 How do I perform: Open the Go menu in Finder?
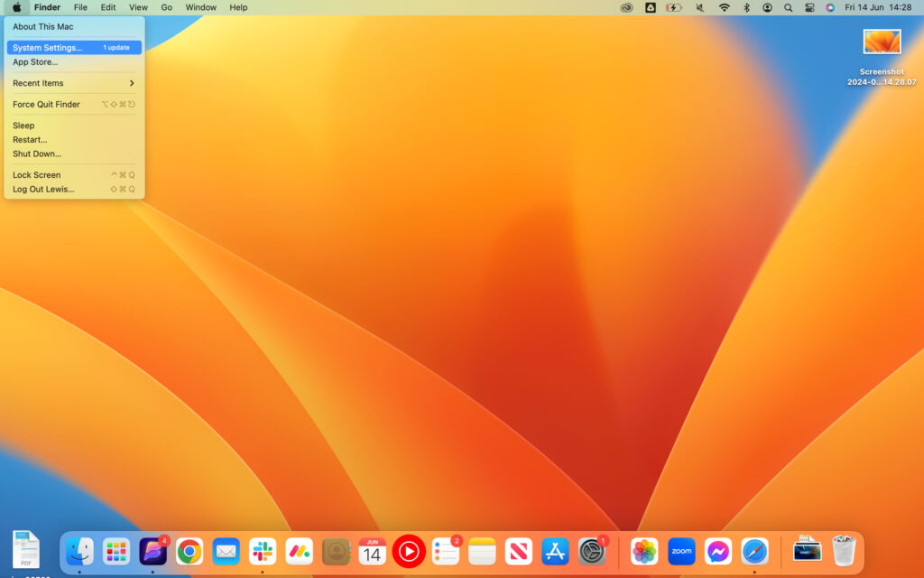(166, 7)
